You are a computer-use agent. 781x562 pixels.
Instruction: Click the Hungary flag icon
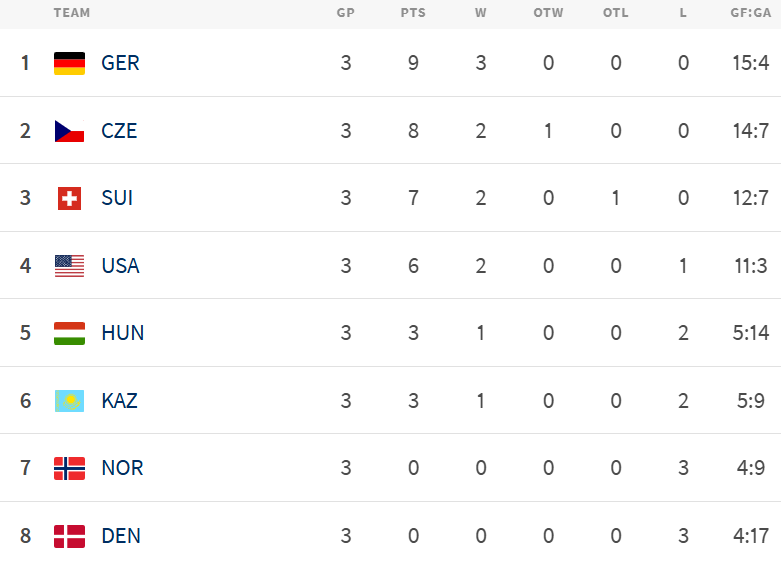point(69,333)
